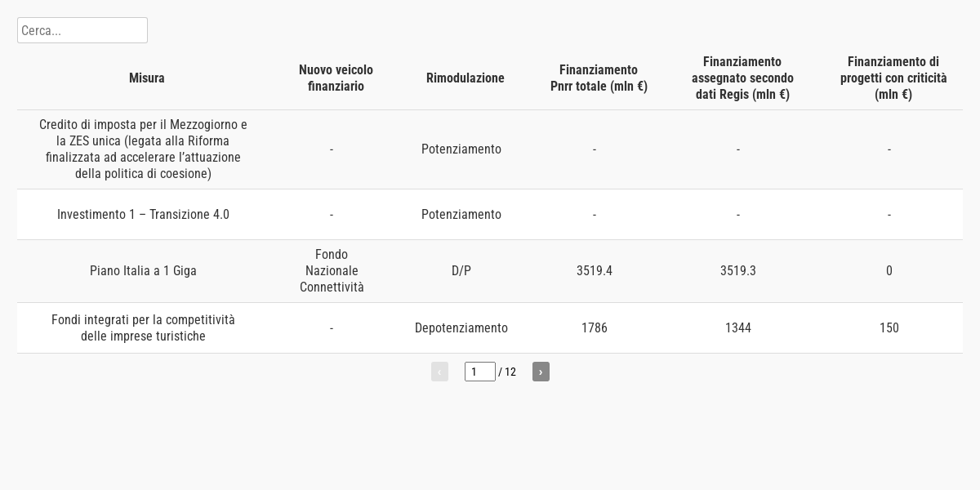The height and width of the screenshot is (490, 980).
Task: Sort by the Rimodulazione column header
Action: pos(465,78)
